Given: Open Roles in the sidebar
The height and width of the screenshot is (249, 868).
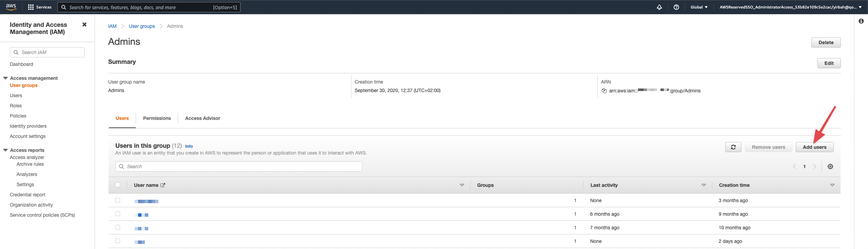Looking at the screenshot, I should tap(16, 106).
